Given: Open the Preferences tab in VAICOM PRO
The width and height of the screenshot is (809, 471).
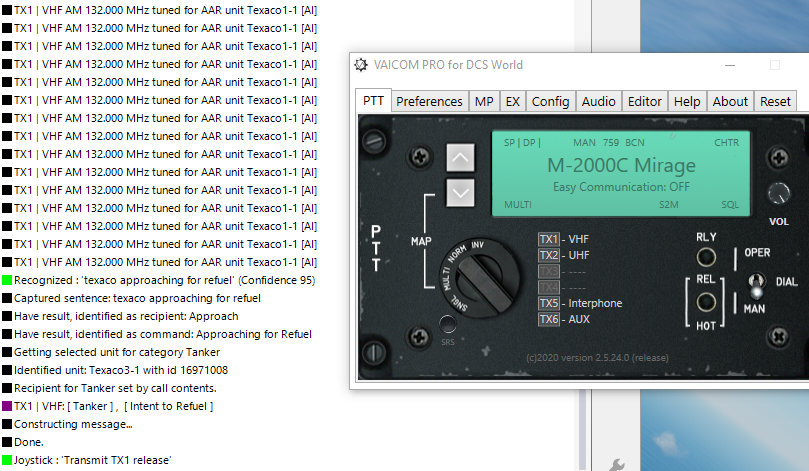Looking at the screenshot, I should (429, 102).
